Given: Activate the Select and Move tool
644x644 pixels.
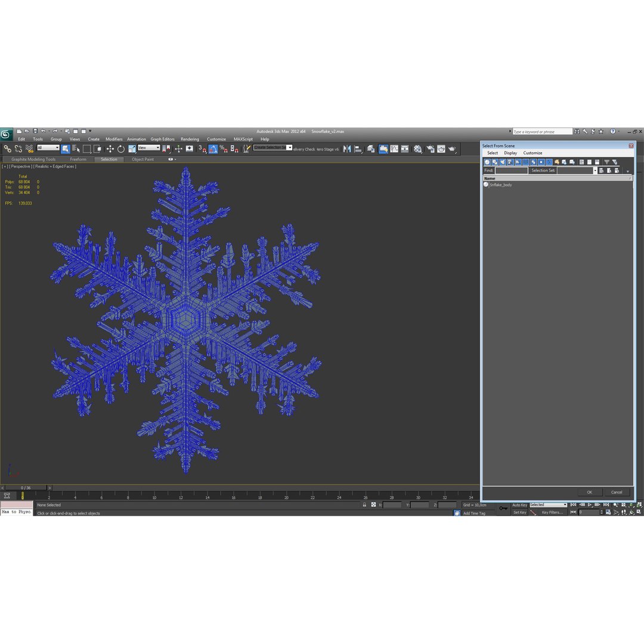Looking at the screenshot, I should click(x=110, y=148).
